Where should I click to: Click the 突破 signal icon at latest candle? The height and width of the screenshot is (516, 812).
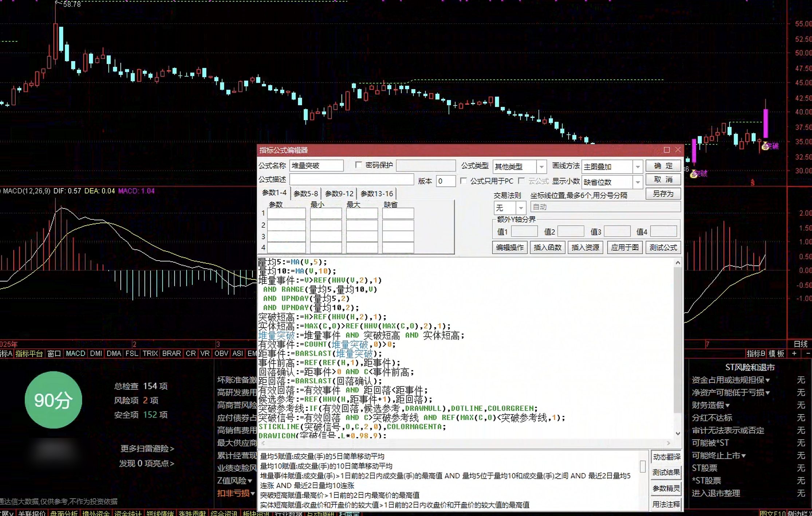click(765, 146)
